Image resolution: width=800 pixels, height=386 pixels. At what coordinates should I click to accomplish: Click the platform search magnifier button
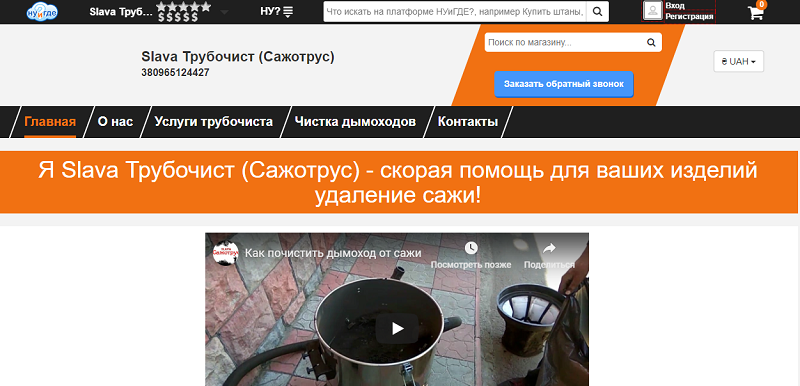point(597,11)
